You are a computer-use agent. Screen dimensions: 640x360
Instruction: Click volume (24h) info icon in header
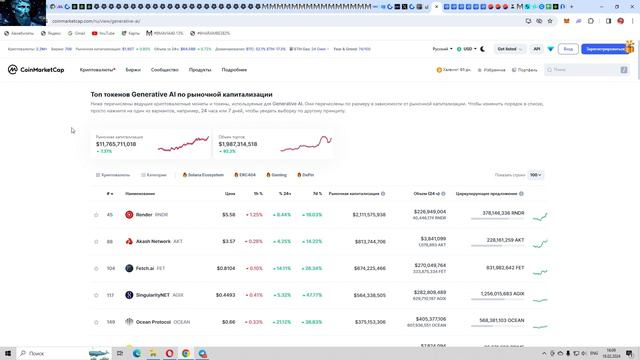click(443, 194)
